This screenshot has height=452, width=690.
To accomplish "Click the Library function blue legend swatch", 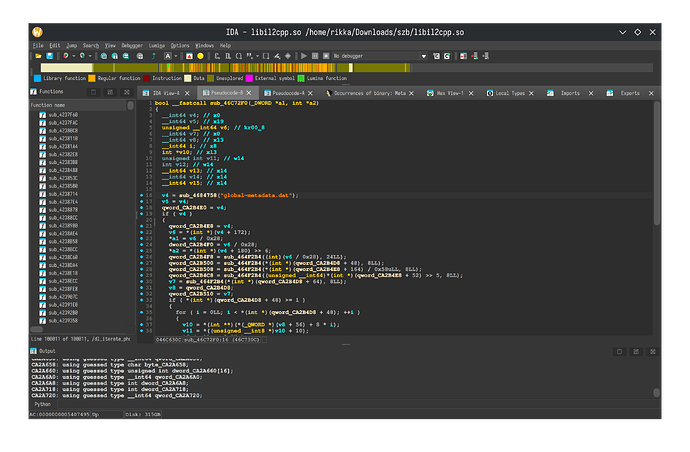I will [37, 78].
